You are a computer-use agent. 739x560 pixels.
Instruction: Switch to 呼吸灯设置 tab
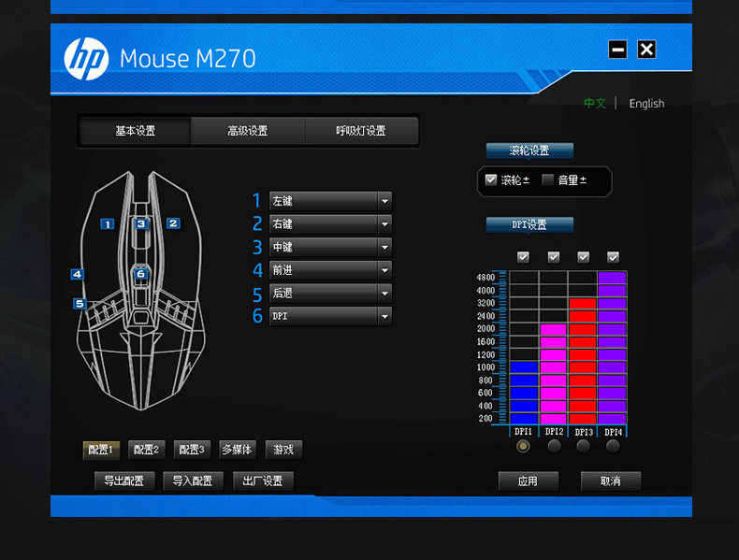[x=361, y=131]
